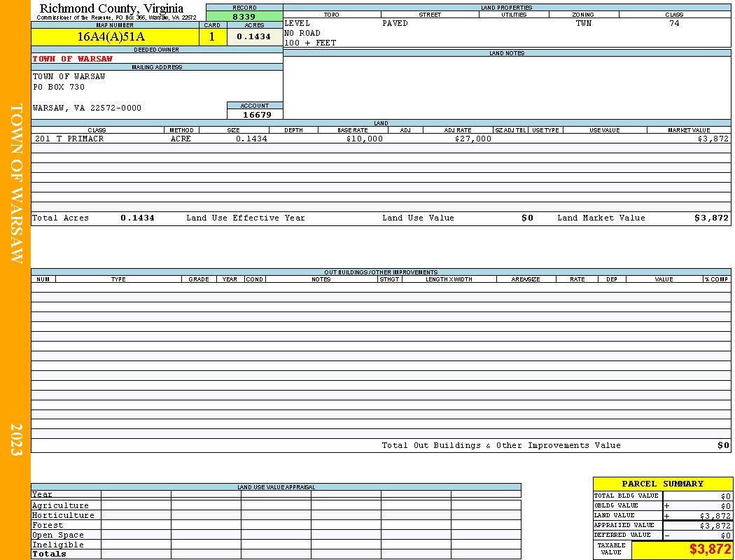Select the OUT BUILDINGS/OTHER IMPROVEMENTS header

381,272
